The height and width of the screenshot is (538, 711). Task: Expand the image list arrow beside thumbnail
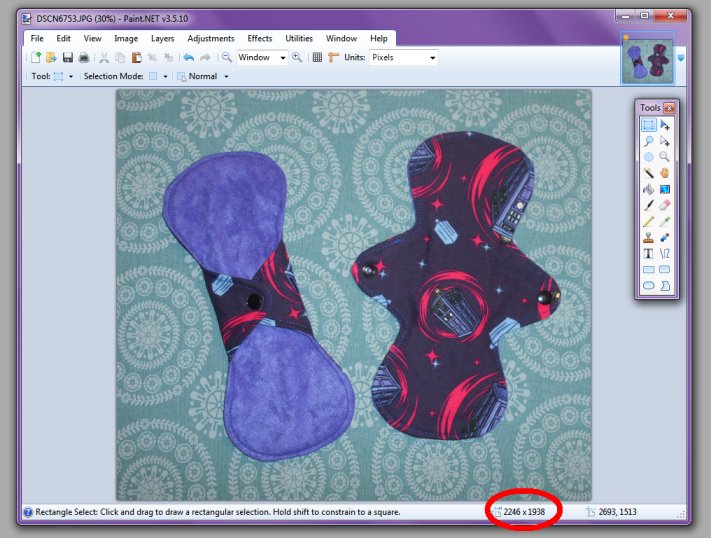coord(681,58)
